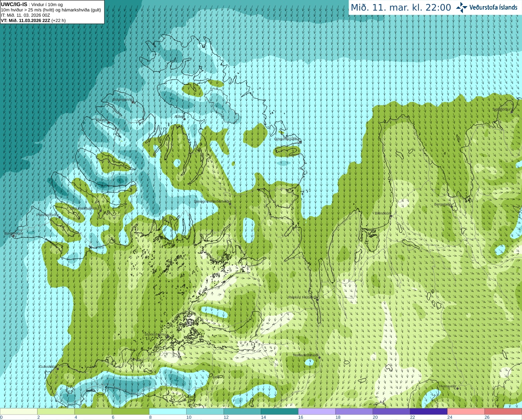
Task: Pick the olive green 6–8 legend swatch
Action: pyautogui.click(x=130, y=411)
